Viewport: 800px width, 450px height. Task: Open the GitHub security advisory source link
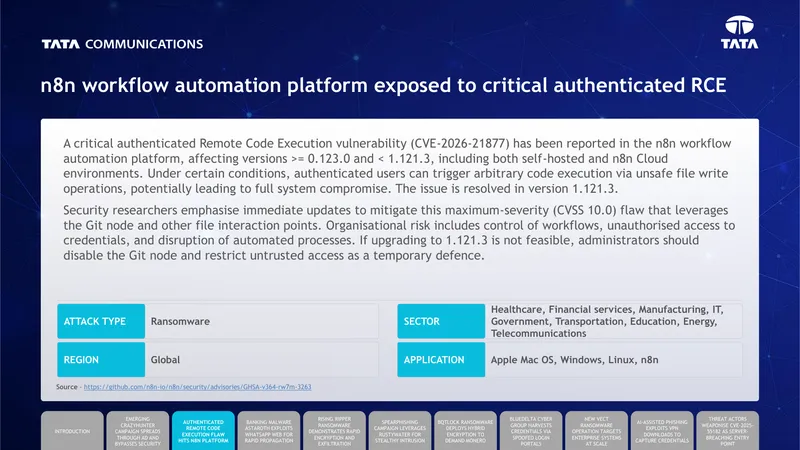197,387
